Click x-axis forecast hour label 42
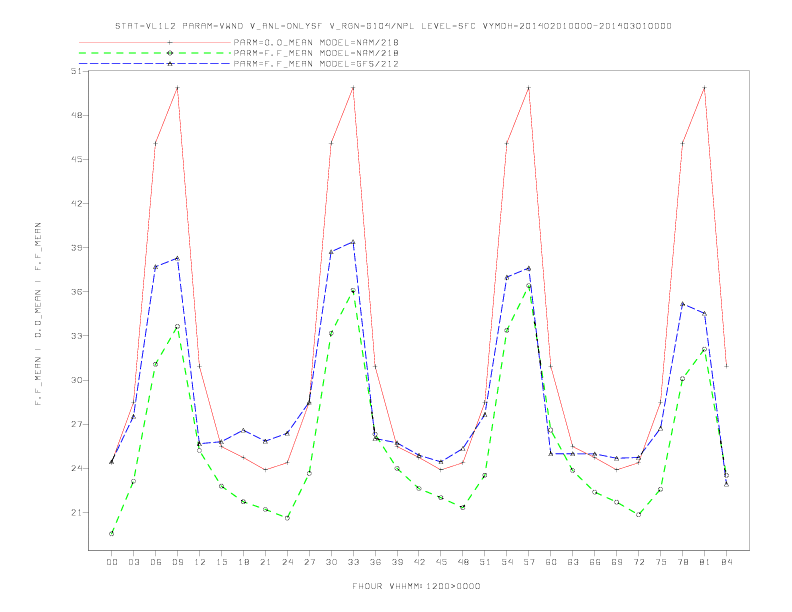This screenshot has width=792, height=612. tap(419, 562)
